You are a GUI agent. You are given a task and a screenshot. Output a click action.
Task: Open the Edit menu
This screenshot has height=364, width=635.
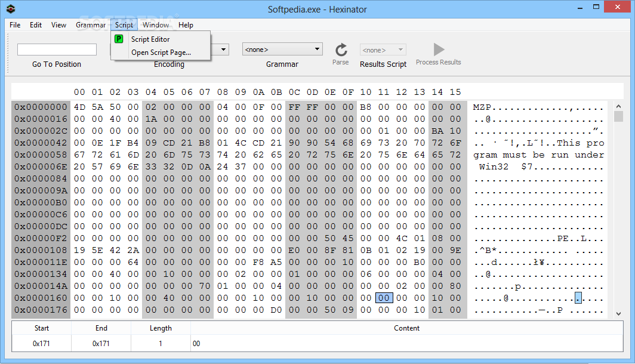pyautogui.click(x=36, y=24)
